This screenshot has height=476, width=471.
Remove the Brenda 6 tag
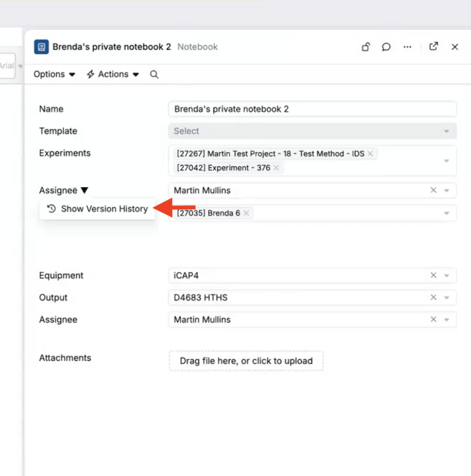pos(246,213)
